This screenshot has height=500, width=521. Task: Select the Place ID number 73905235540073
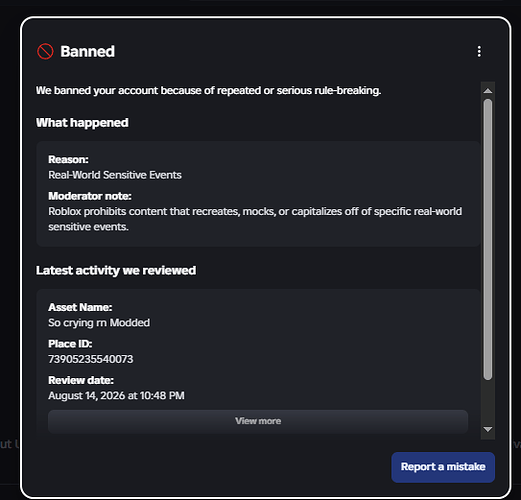coord(91,359)
